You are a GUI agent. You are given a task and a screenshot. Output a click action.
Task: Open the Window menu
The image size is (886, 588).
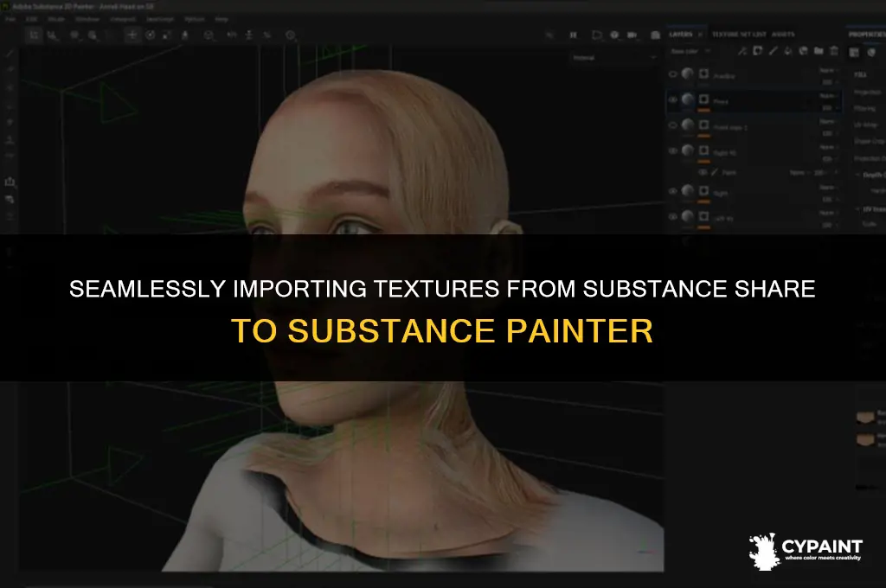pyautogui.click(x=87, y=19)
